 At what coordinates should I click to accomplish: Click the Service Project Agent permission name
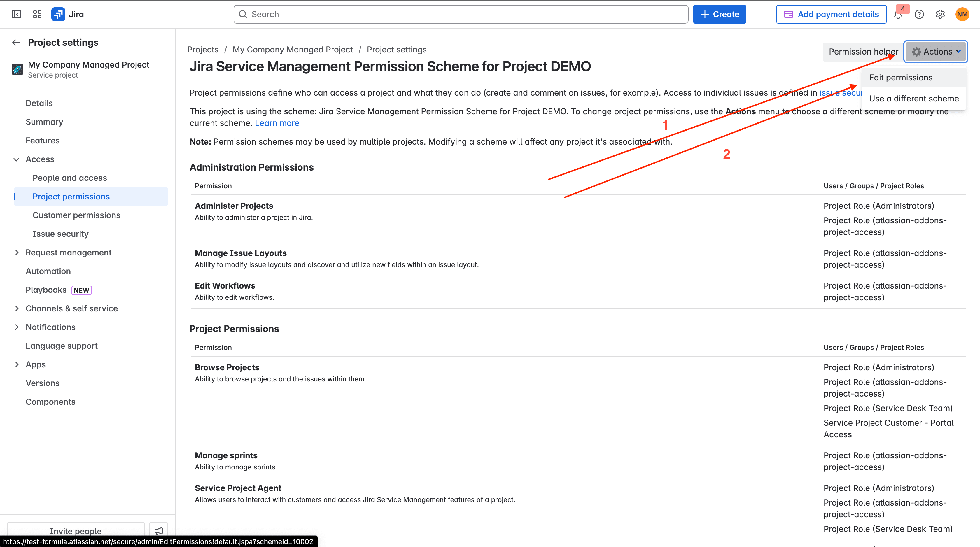pyautogui.click(x=238, y=488)
